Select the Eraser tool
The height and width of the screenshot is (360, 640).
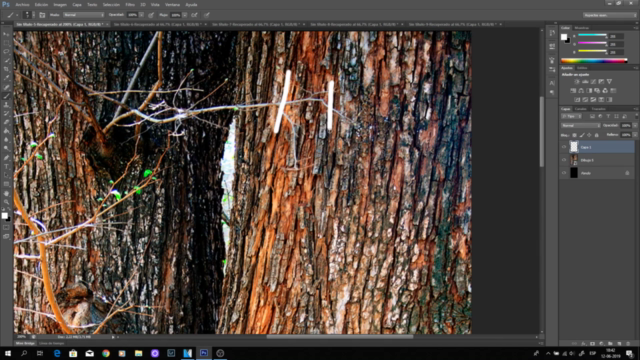6,122
